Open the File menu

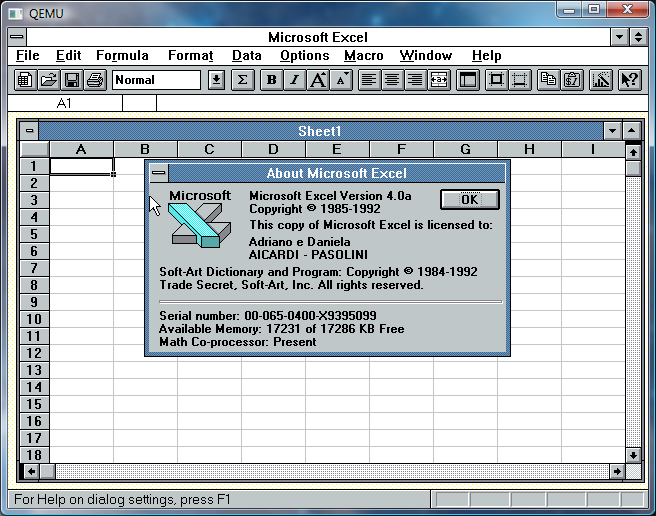click(28, 56)
